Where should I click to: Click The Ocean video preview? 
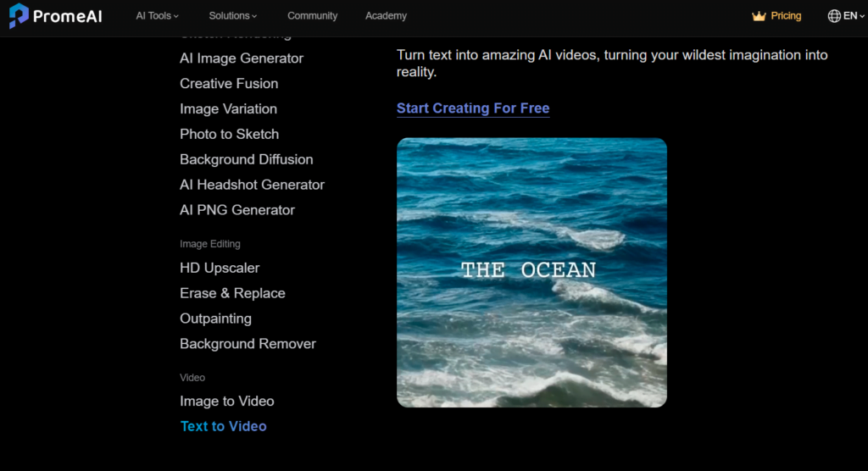(531, 273)
